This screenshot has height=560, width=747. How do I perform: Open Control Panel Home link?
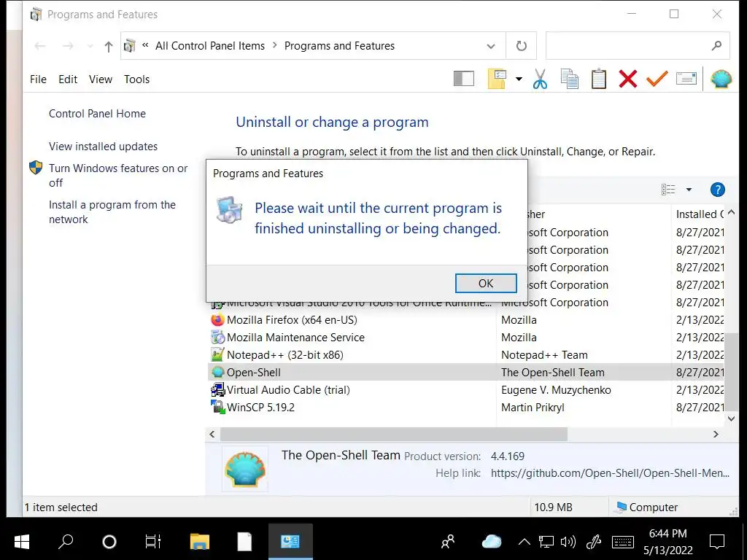[x=97, y=113]
